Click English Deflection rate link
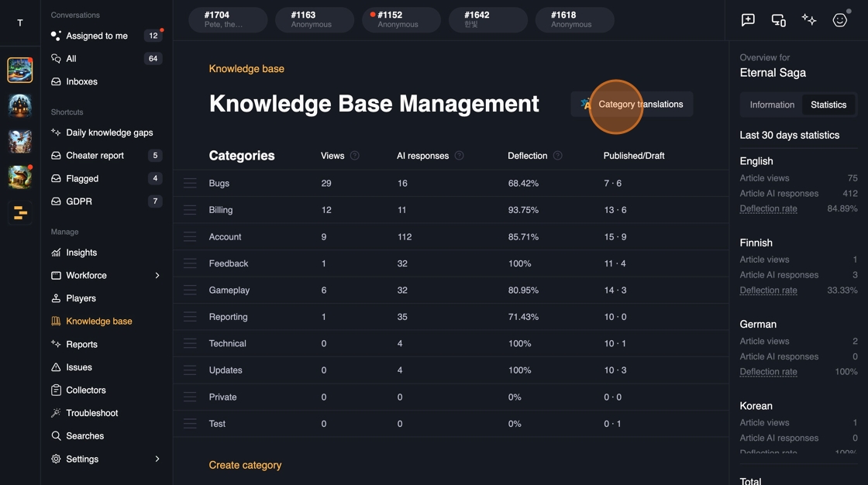 pos(768,209)
